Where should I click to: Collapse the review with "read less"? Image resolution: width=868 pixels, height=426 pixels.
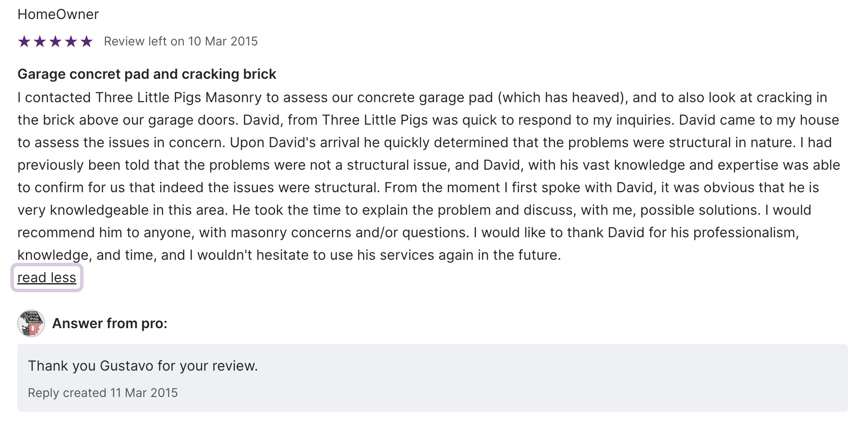pos(47,278)
